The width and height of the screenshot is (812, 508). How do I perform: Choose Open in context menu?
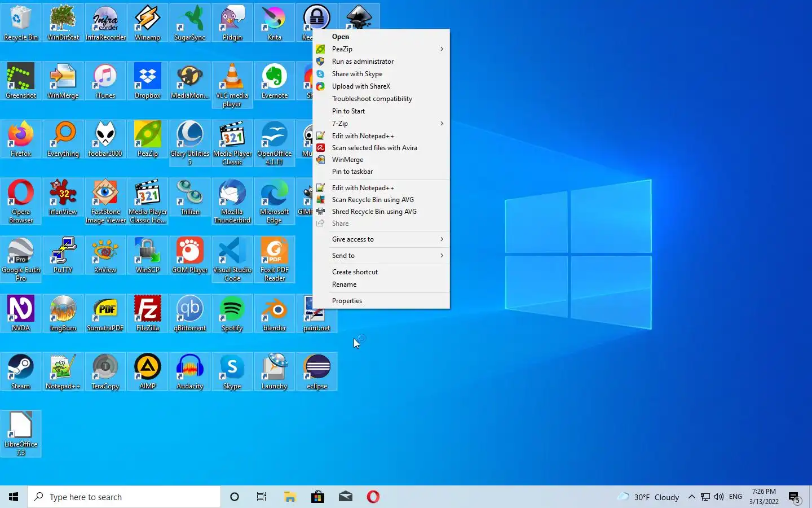[381, 37]
